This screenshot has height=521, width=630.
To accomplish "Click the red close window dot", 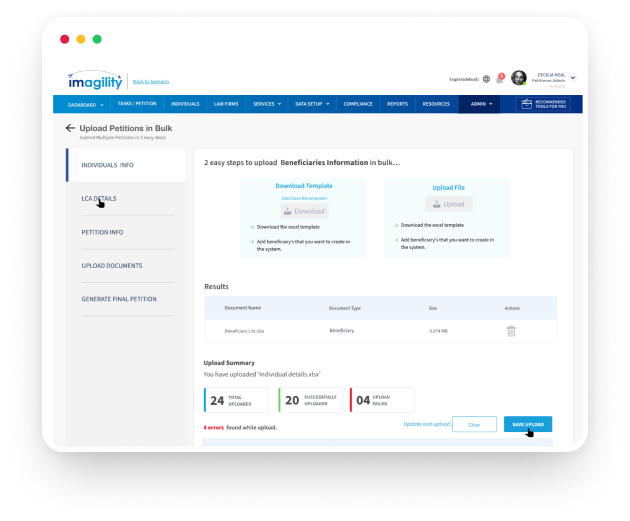I will [65, 39].
